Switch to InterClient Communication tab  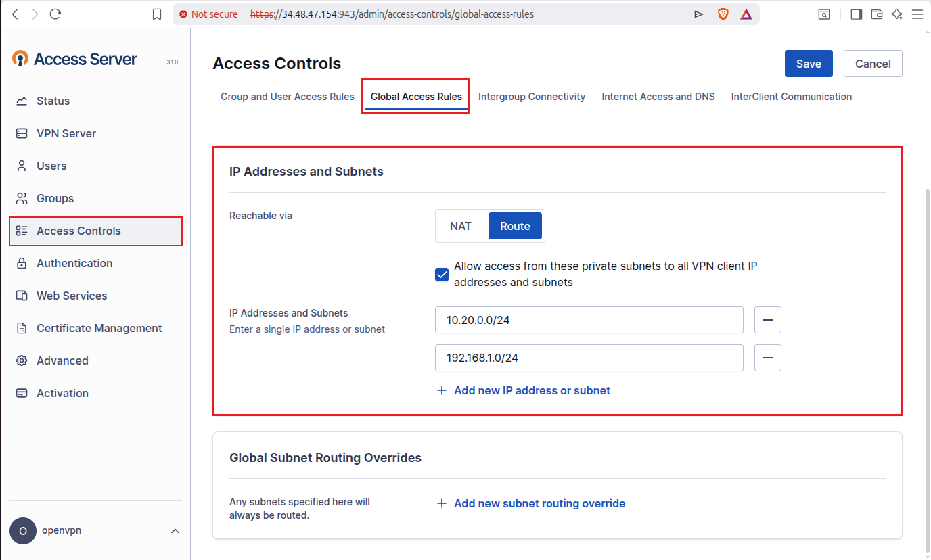pos(792,97)
